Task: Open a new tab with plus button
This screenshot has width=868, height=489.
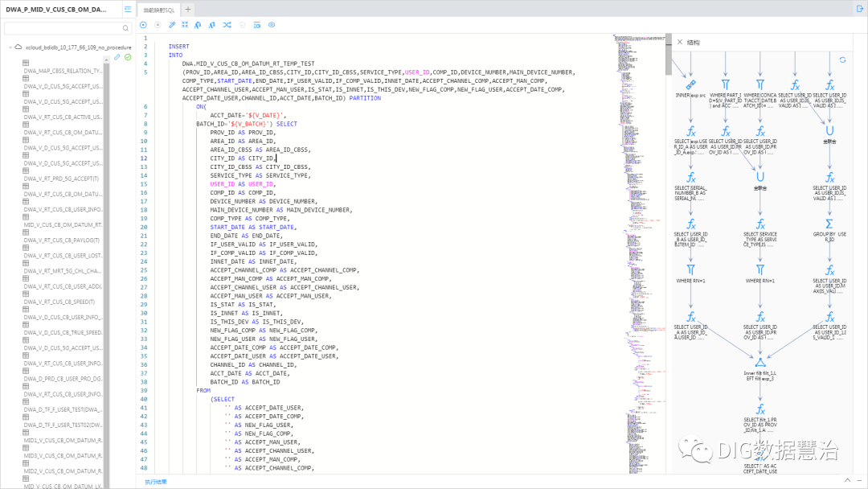Action: tap(188, 9)
